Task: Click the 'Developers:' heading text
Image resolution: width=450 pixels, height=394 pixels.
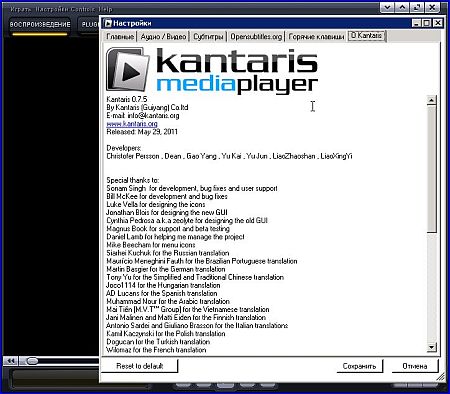Action: (x=124, y=148)
